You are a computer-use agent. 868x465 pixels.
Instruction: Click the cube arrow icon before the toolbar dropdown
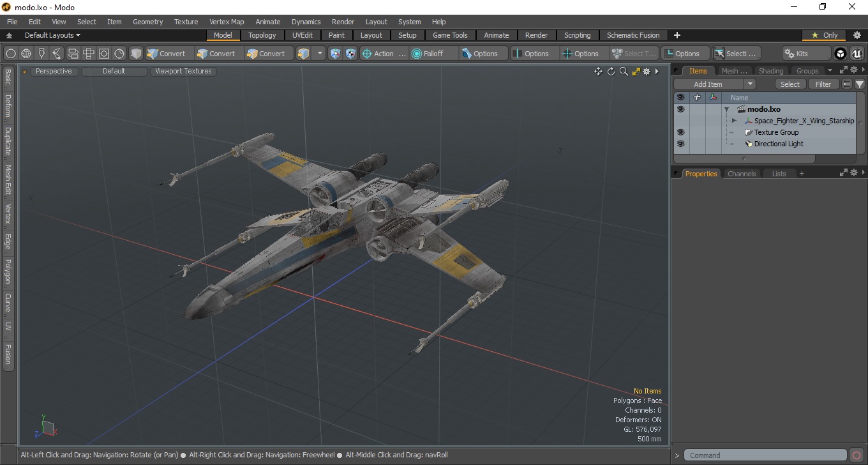coord(303,54)
